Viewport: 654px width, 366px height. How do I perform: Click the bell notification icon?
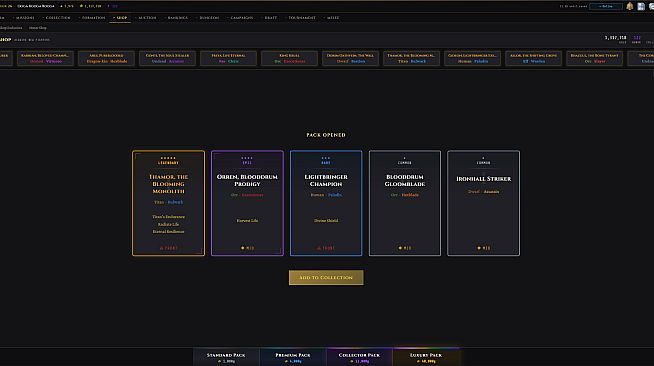[630, 6]
